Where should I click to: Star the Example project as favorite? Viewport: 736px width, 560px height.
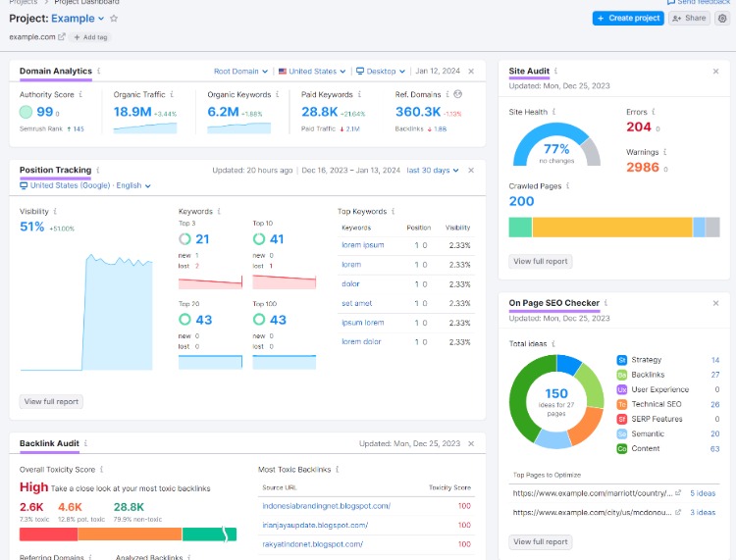[114, 19]
